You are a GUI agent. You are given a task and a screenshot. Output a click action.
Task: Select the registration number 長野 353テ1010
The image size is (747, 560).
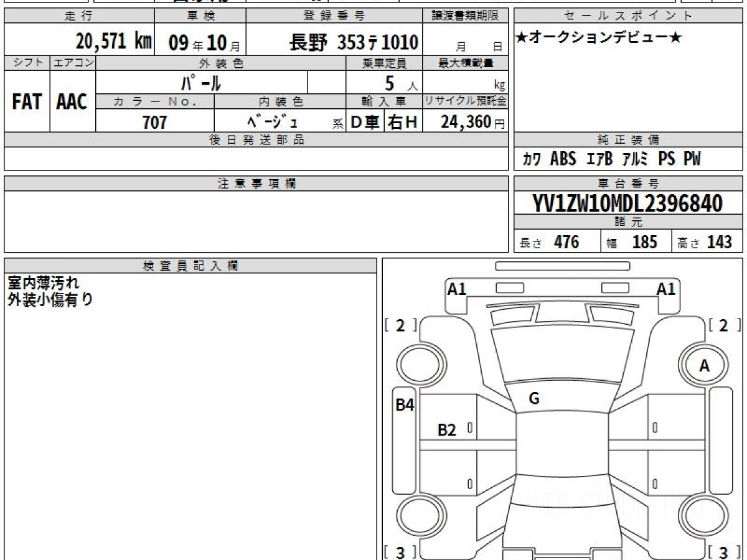(354, 43)
